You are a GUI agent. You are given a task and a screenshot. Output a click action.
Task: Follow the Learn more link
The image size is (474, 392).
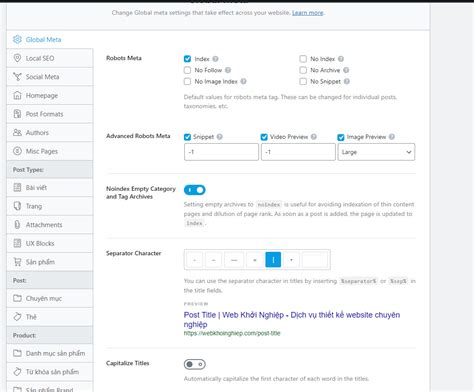[307, 13]
